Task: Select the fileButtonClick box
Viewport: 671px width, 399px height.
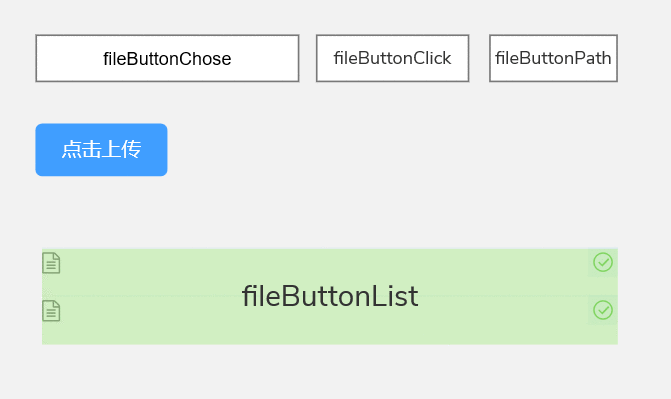Action: 392,58
